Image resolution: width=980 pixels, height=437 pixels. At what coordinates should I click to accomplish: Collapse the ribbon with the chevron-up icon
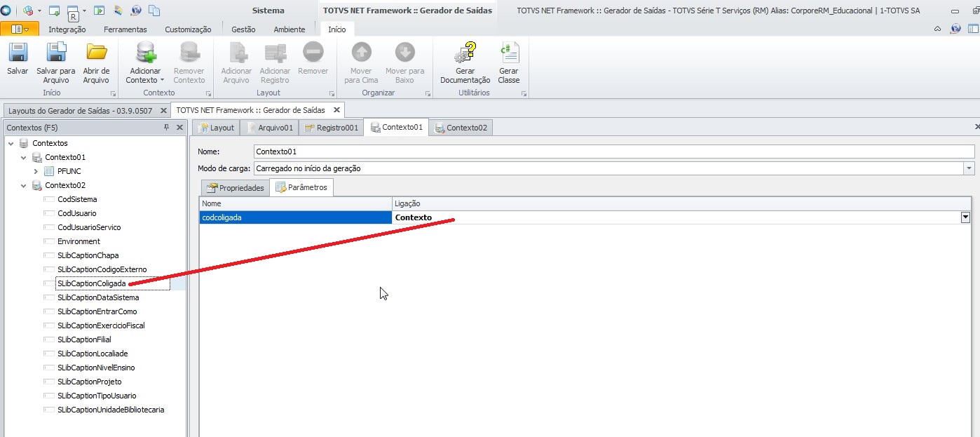938,29
